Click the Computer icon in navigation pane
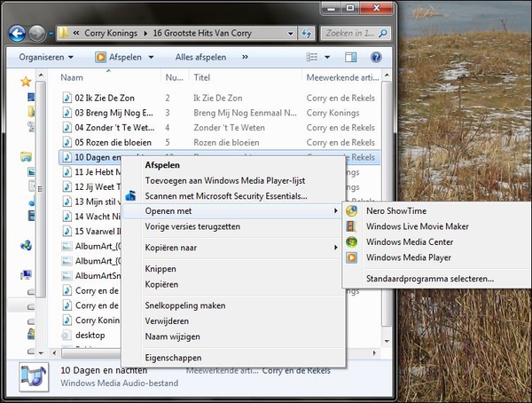This screenshot has width=532, height=403. (26, 274)
